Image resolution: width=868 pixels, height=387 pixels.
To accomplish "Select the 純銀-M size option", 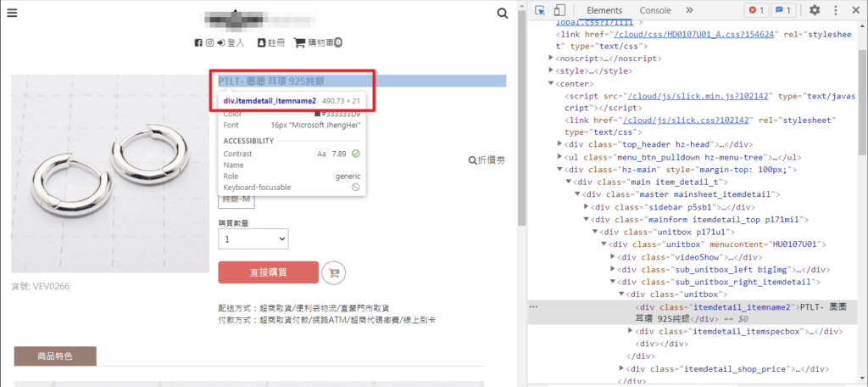I will click(236, 199).
